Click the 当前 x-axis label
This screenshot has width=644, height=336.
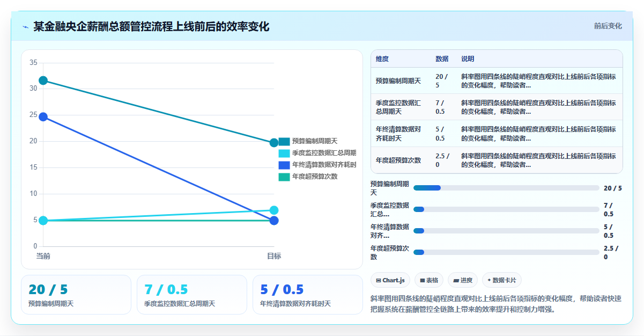[43, 256]
